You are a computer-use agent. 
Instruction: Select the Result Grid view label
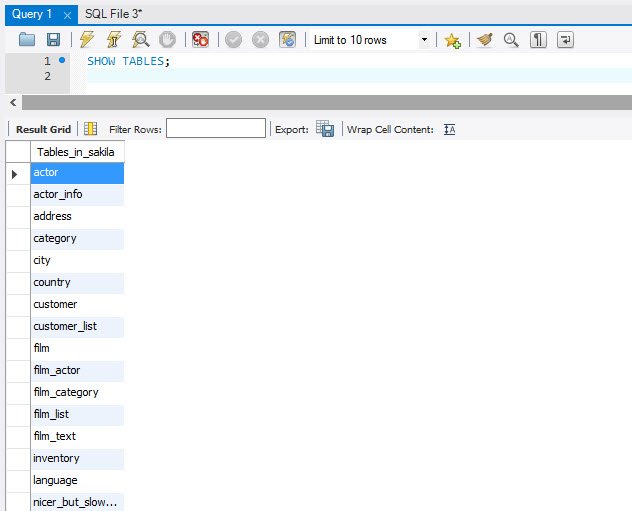tap(43, 129)
